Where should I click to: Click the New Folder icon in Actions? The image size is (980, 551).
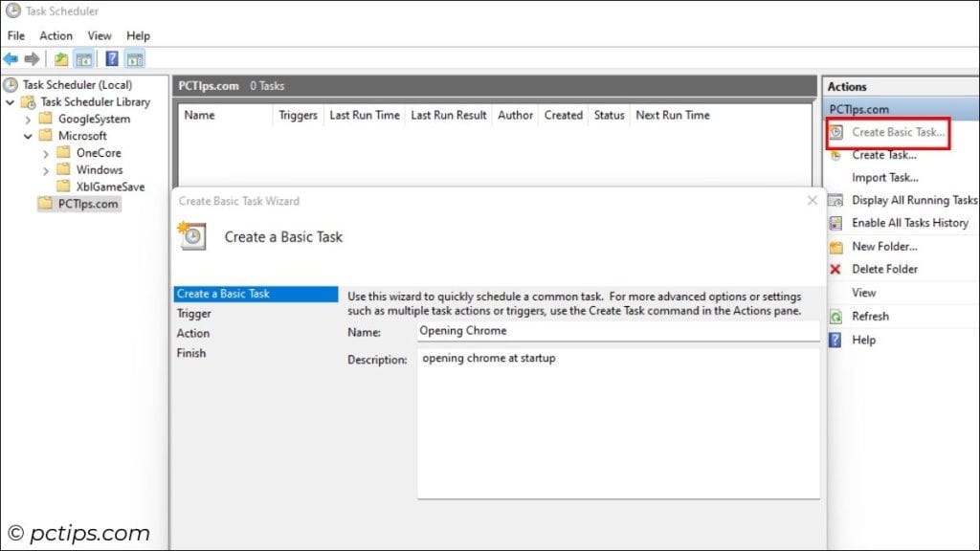[835, 246]
